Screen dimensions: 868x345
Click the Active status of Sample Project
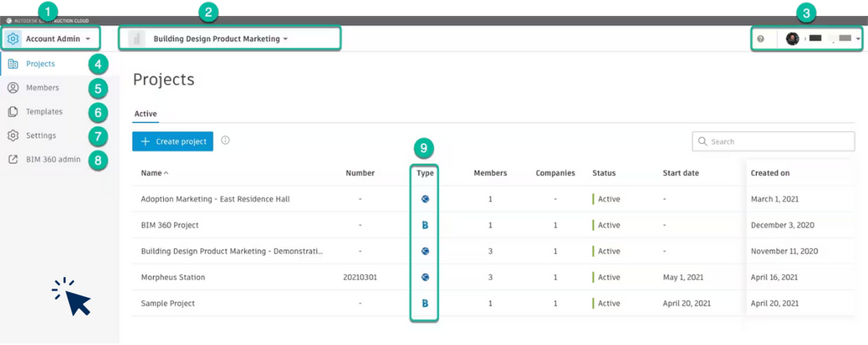click(x=606, y=304)
